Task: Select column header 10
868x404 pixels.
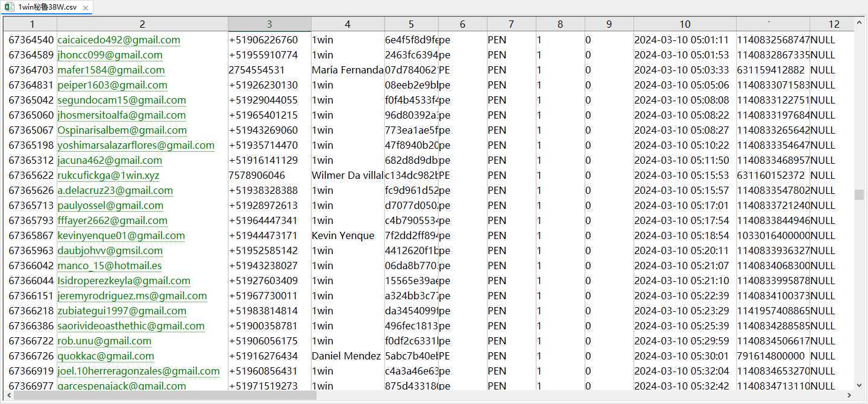Action: pos(685,24)
